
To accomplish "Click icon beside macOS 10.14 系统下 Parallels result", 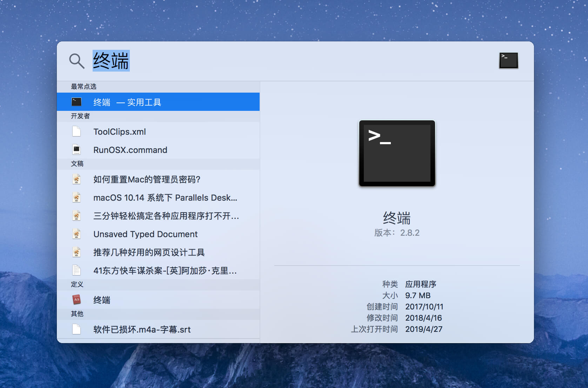I will pyautogui.click(x=76, y=198).
